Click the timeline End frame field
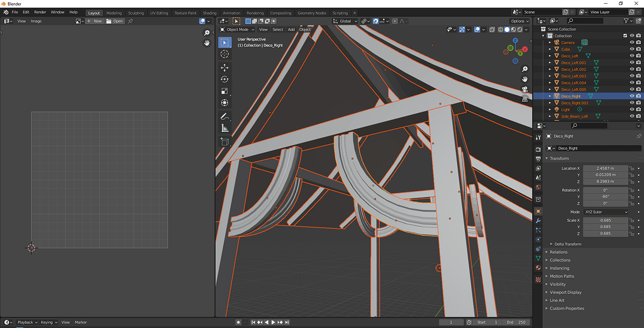The image size is (644, 328). pyautogui.click(x=516, y=322)
